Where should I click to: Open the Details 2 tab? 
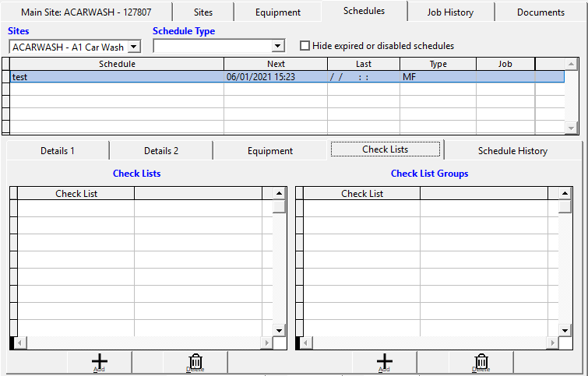(x=161, y=150)
